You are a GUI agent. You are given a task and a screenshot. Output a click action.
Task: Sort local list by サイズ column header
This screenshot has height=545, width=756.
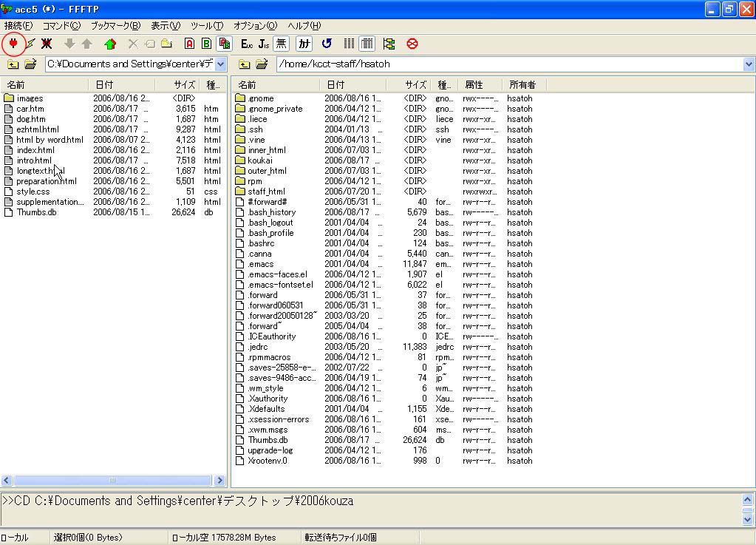coord(177,85)
